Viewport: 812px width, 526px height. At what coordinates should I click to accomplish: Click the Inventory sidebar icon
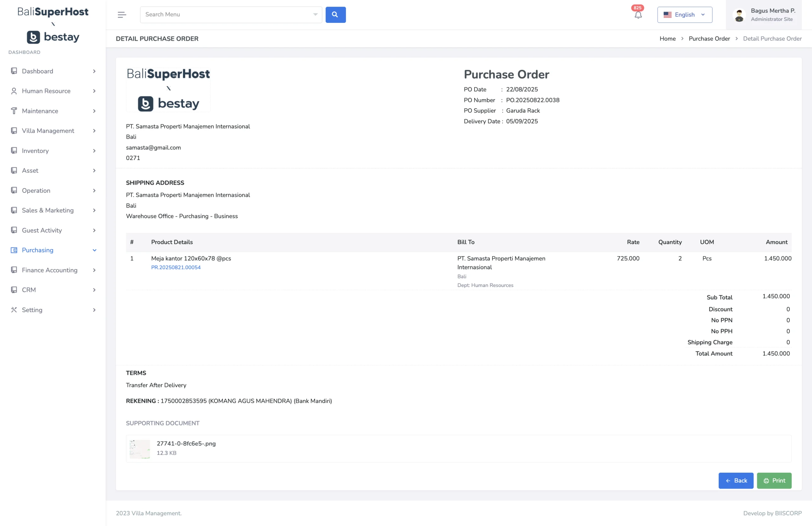pos(14,151)
